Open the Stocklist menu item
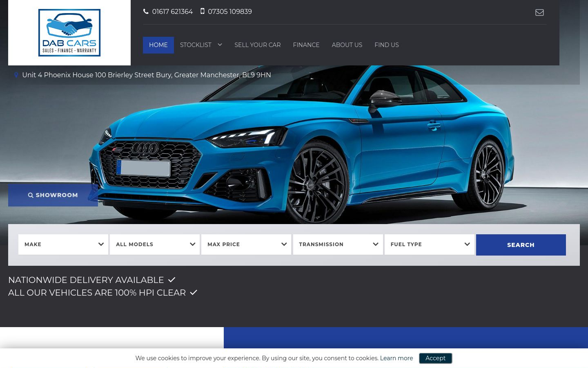The height and width of the screenshot is (368, 588). (196, 45)
